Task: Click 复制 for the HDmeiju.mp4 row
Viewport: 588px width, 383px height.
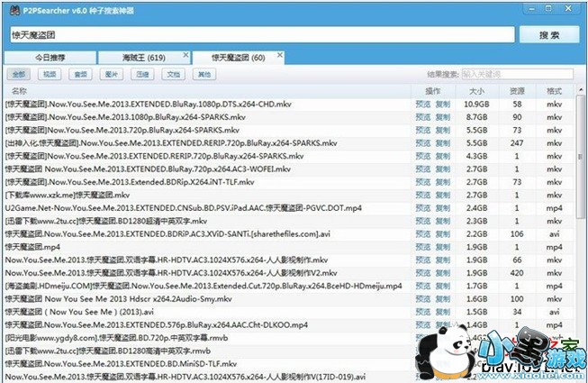Action: (443, 287)
